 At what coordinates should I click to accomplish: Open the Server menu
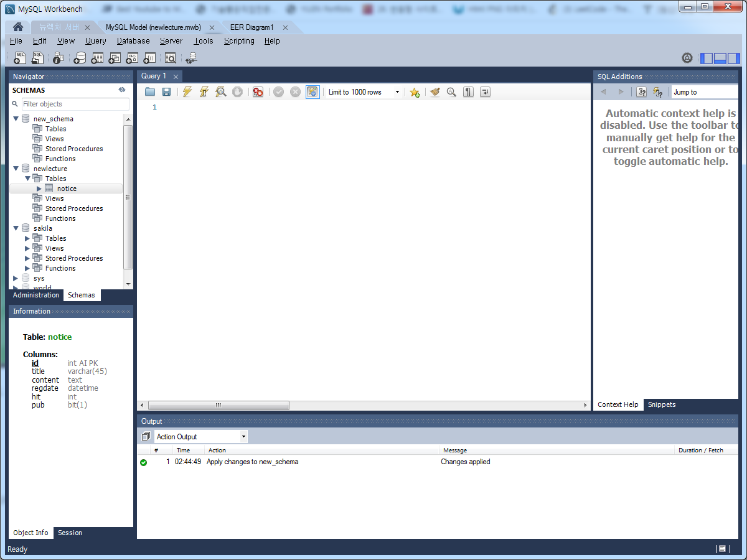click(x=171, y=41)
